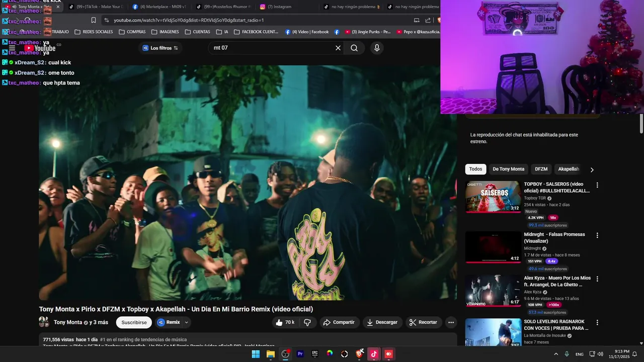Open Premiere Pro from taskbar
Image resolution: width=644 pixels, height=362 pixels.
(300, 354)
